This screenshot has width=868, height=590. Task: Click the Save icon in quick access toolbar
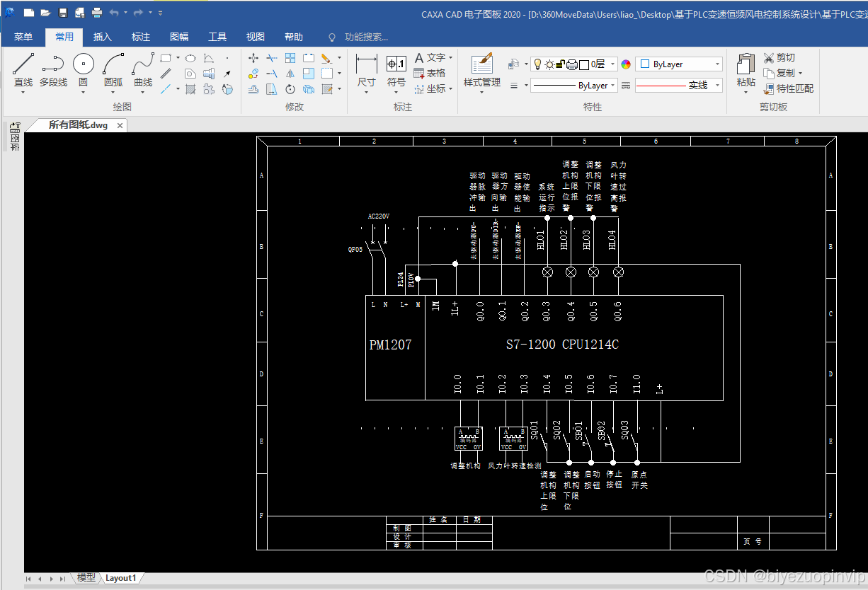62,13
